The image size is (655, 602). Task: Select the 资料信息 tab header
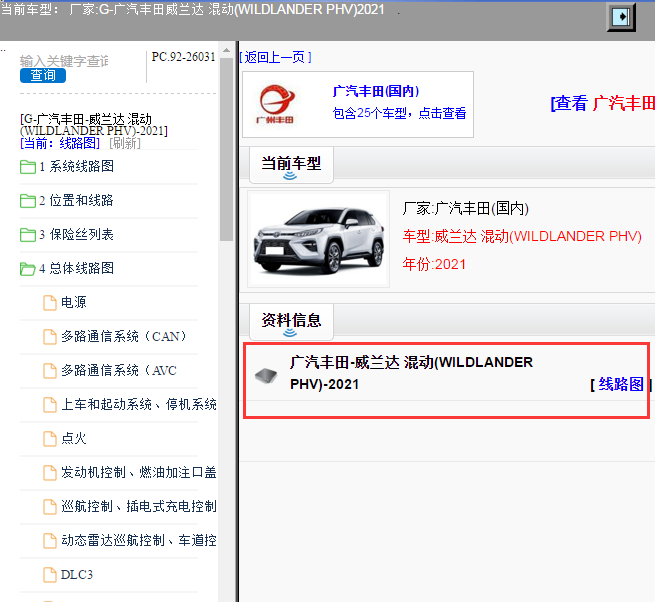291,322
